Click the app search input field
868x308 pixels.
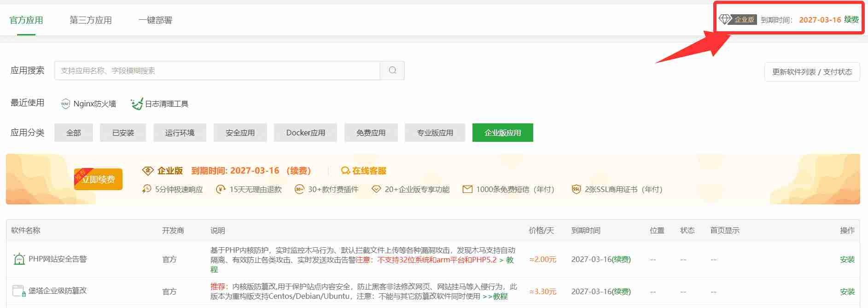217,70
